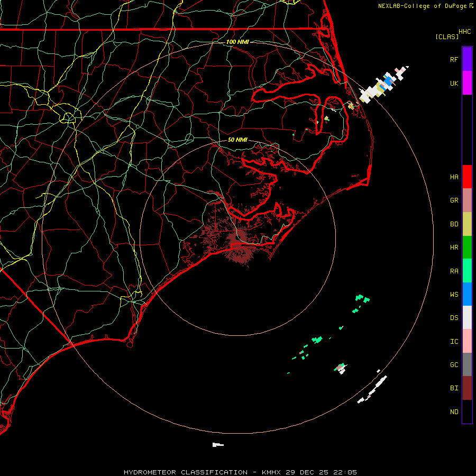Click the Hydrometeor Classification KMHX title text

(240, 472)
